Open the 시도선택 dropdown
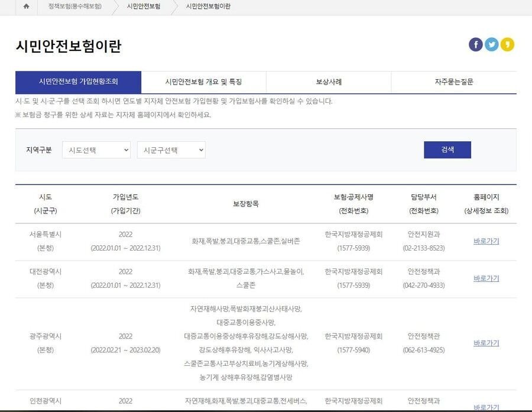 96,150
